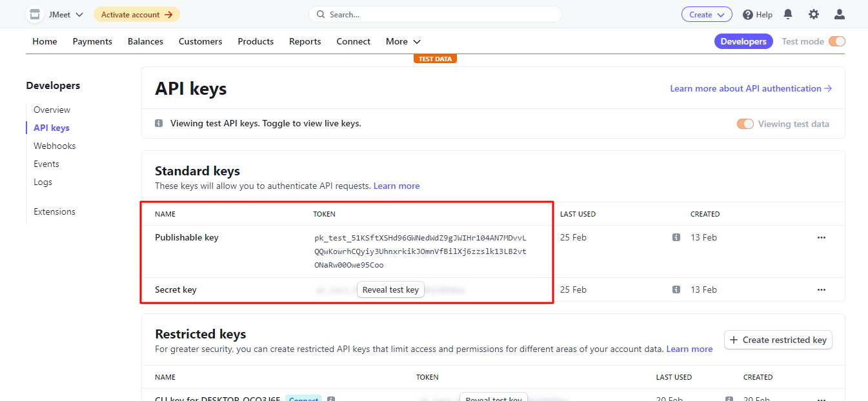868x401 pixels.
Task: Click the magnifying glass in the search bar
Action: 321,14
